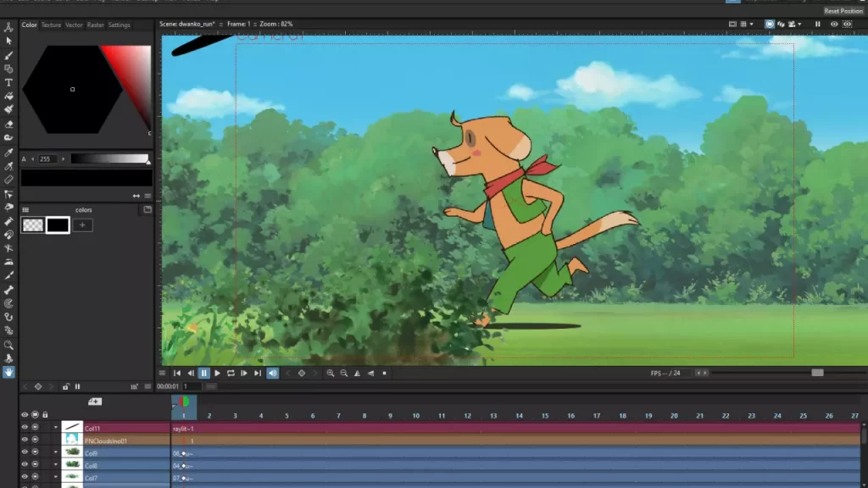The image size is (868, 488).
Task: Expand the Col11 column options arrow
Action: tap(55, 428)
